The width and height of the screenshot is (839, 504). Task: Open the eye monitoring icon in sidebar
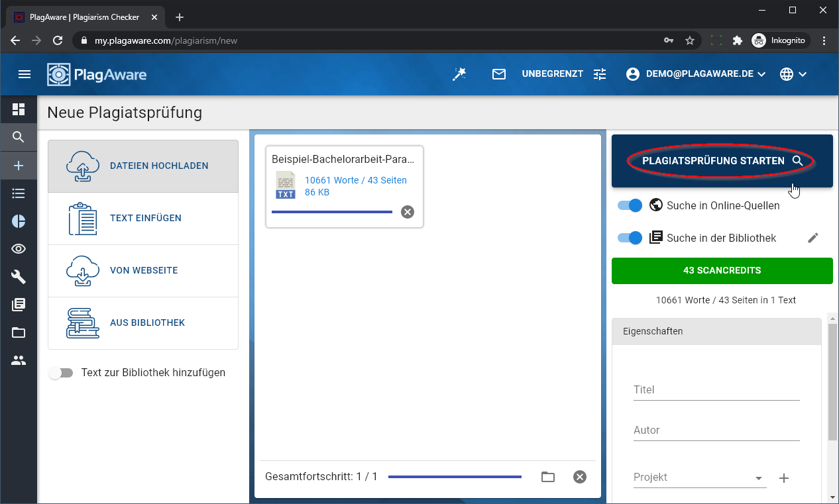point(19,249)
